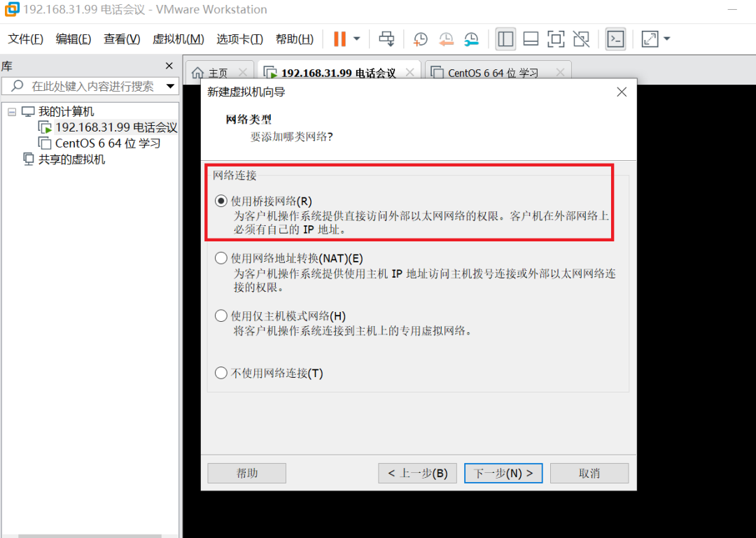
Task: Open the dropdown arrow beside the pause button
Action: pyautogui.click(x=357, y=39)
